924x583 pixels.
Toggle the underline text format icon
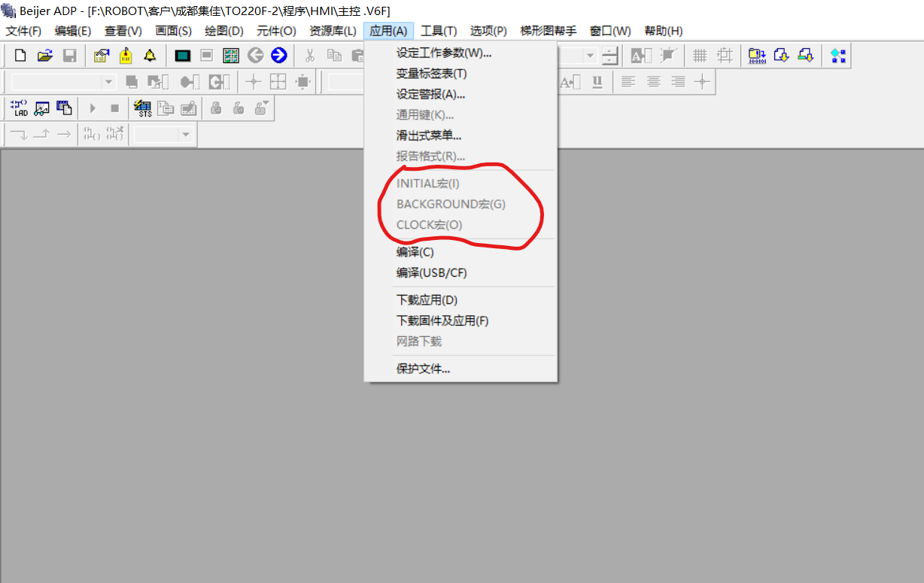coord(597,82)
